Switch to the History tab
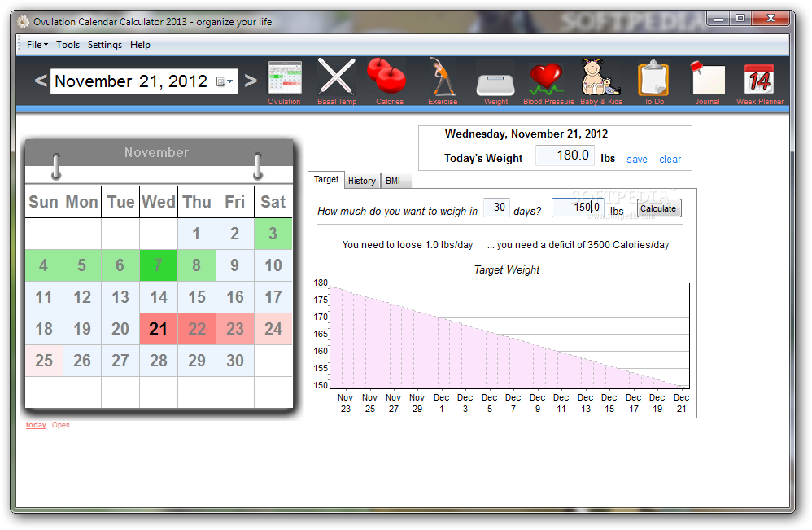812x530 pixels. [361, 181]
